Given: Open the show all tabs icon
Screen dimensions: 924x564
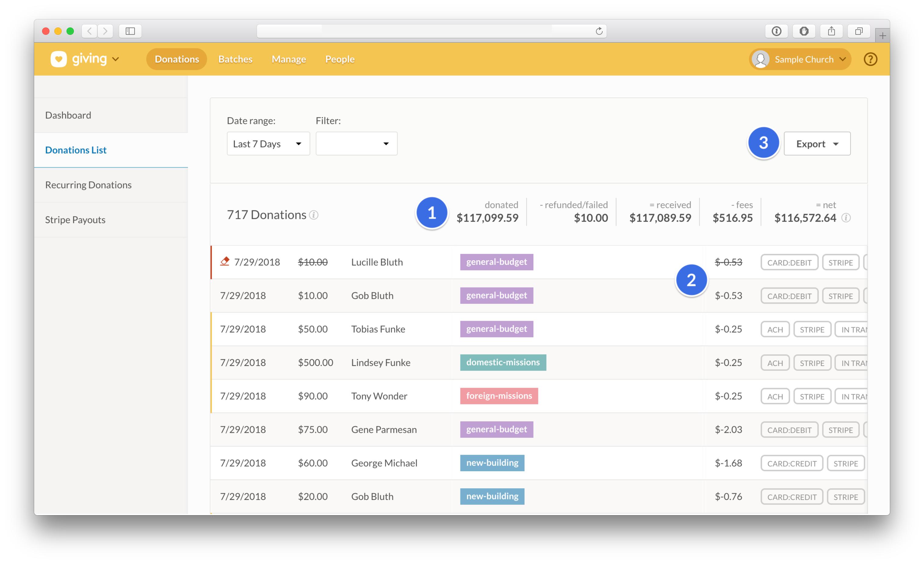Looking at the screenshot, I should tap(858, 31).
